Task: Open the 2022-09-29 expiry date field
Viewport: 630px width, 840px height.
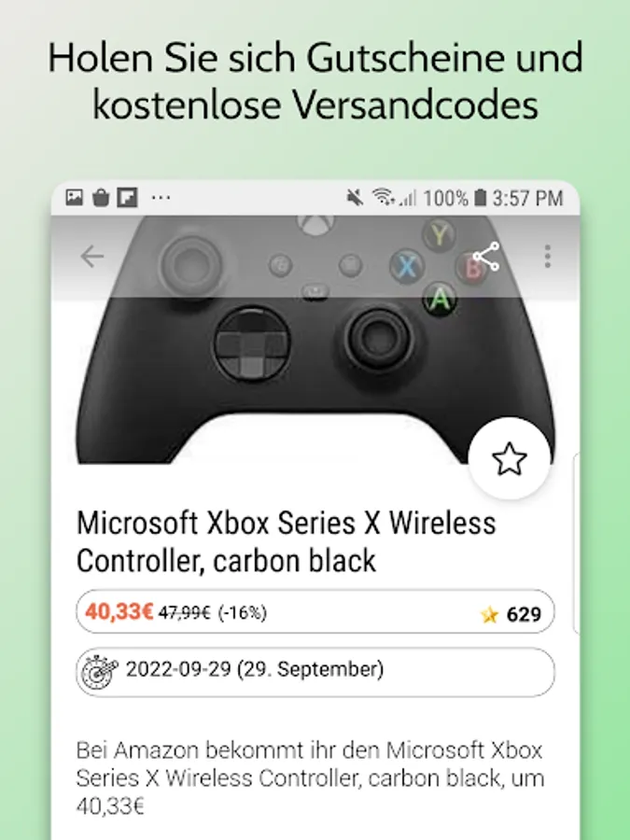Action: coord(315,672)
